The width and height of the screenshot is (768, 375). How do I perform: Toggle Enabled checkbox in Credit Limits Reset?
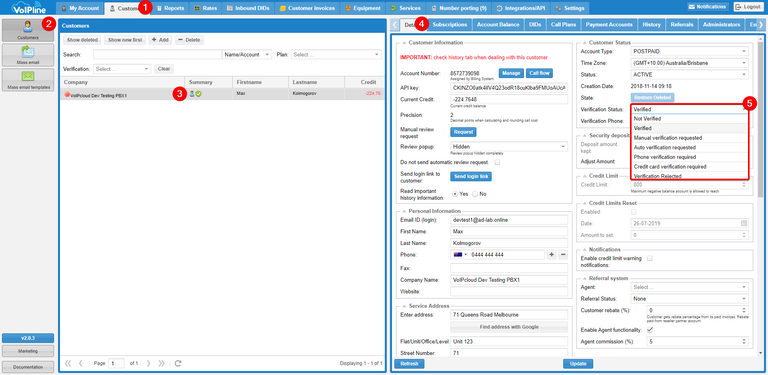tap(634, 212)
